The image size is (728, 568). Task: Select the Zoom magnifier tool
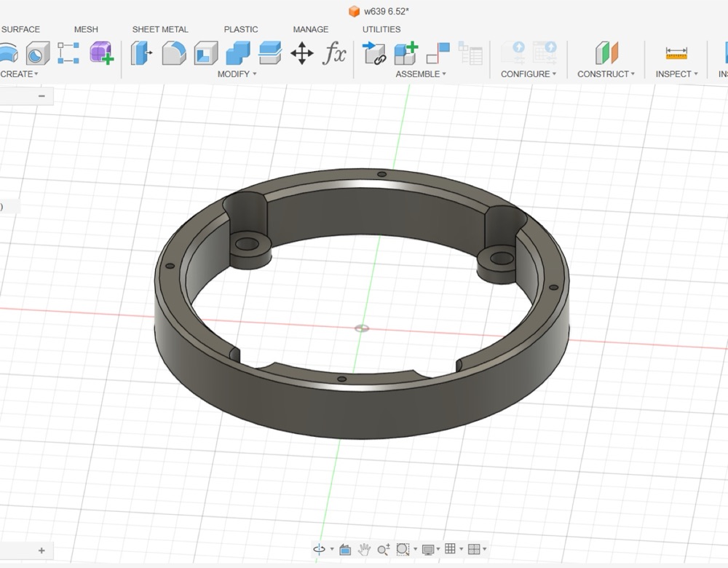383,549
